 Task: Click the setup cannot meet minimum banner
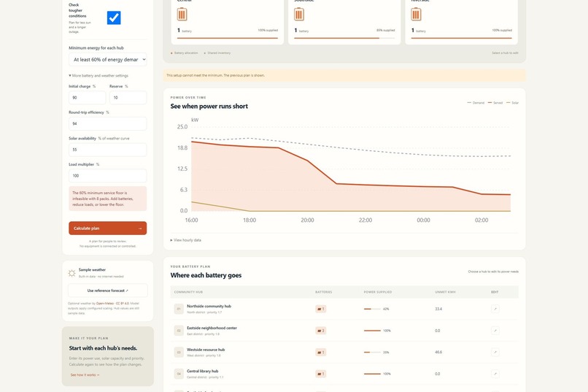344,75
